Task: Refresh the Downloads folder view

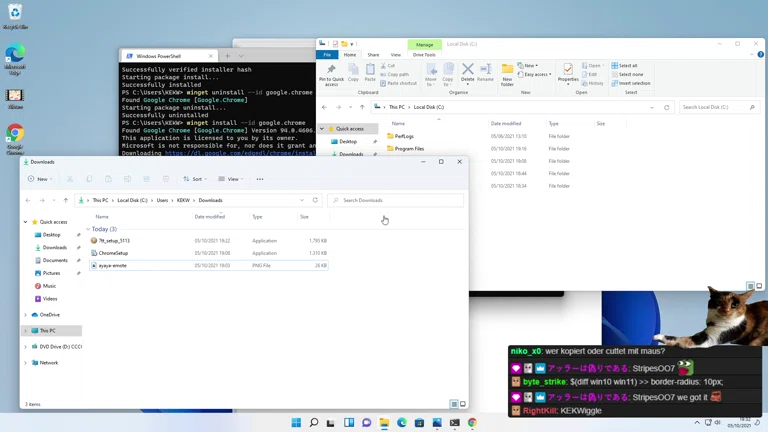Action: click(315, 200)
